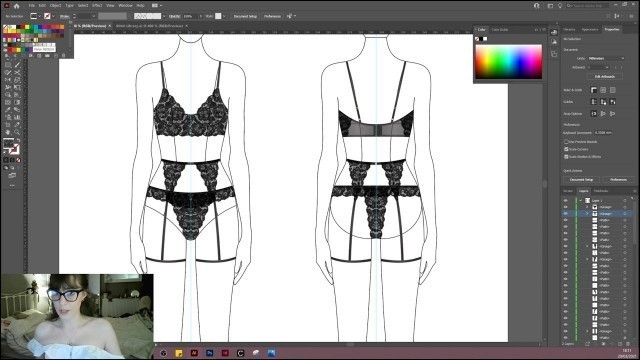The width and height of the screenshot is (640, 360).
Task: Click the Opacity 100% field
Action: coord(190,16)
